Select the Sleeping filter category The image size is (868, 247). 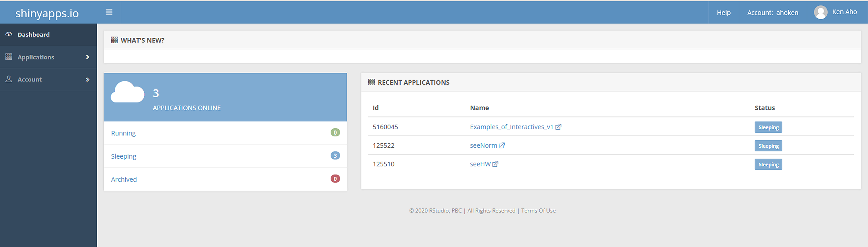[x=124, y=156]
